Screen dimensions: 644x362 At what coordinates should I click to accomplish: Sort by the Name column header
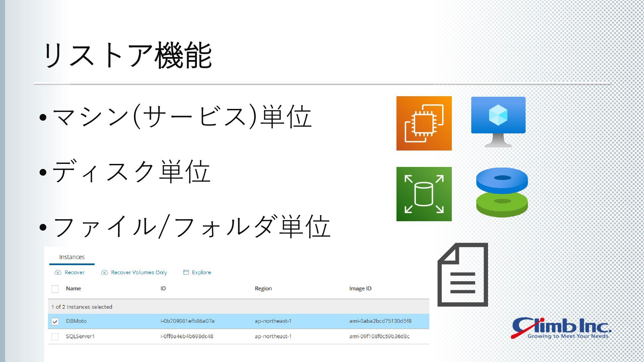pyautogui.click(x=73, y=289)
